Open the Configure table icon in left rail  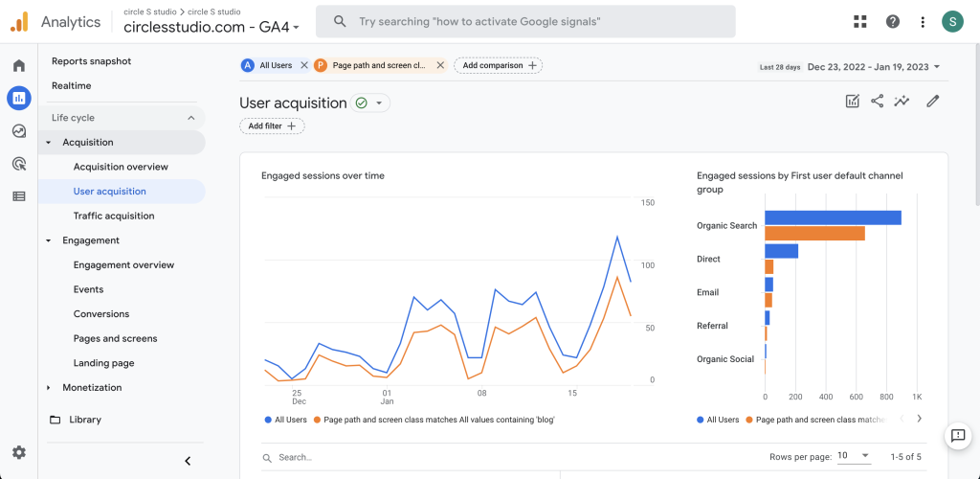point(19,196)
